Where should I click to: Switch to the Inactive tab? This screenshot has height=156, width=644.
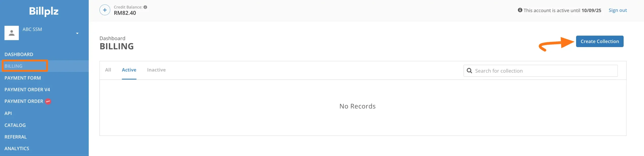click(156, 70)
